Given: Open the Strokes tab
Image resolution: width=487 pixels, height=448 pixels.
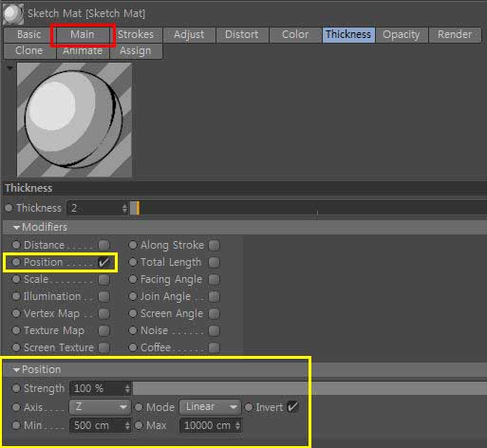Looking at the screenshot, I should click(136, 34).
